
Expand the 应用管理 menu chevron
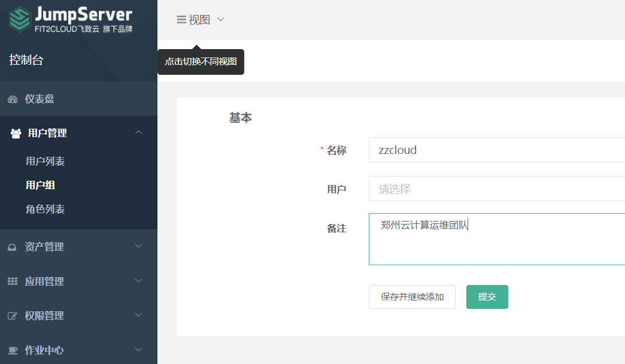[138, 281]
